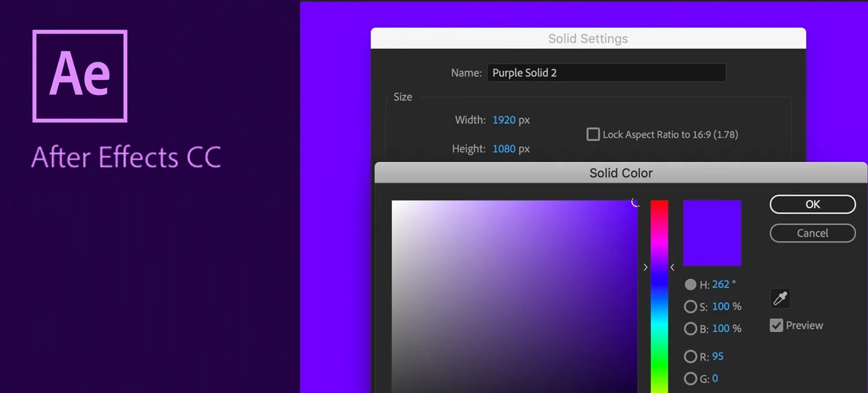Click the OK button in Solid Color
Viewport: 868px width, 393px height.
coord(812,204)
